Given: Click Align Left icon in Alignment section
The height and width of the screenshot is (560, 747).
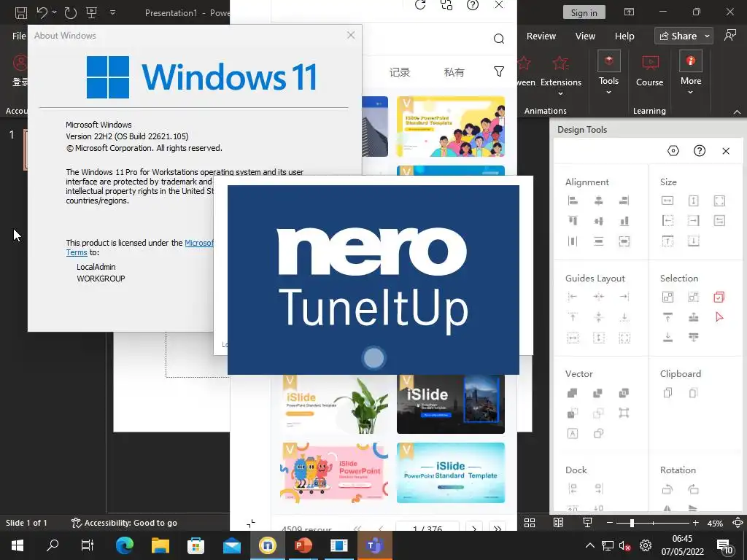Looking at the screenshot, I should coord(573,201).
